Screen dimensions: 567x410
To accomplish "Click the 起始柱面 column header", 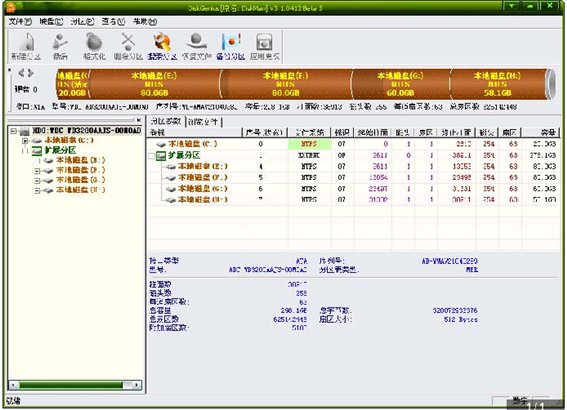I will pyautogui.click(x=373, y=133).
